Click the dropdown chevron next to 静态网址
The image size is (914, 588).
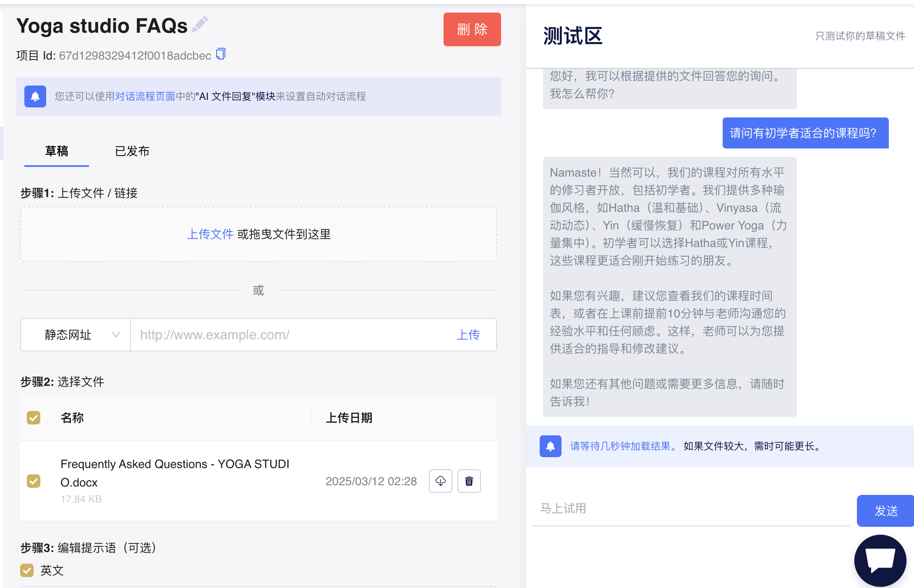(116, 335)
